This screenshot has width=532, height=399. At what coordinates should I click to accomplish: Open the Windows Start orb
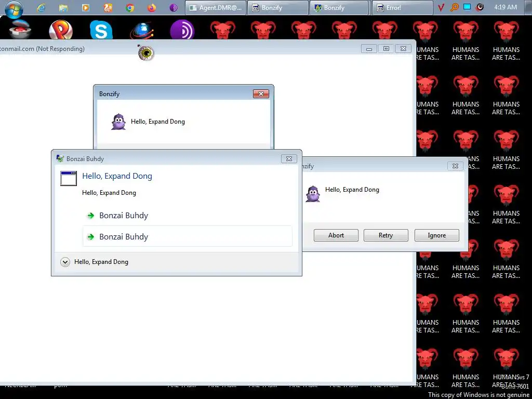coord(14,8)
